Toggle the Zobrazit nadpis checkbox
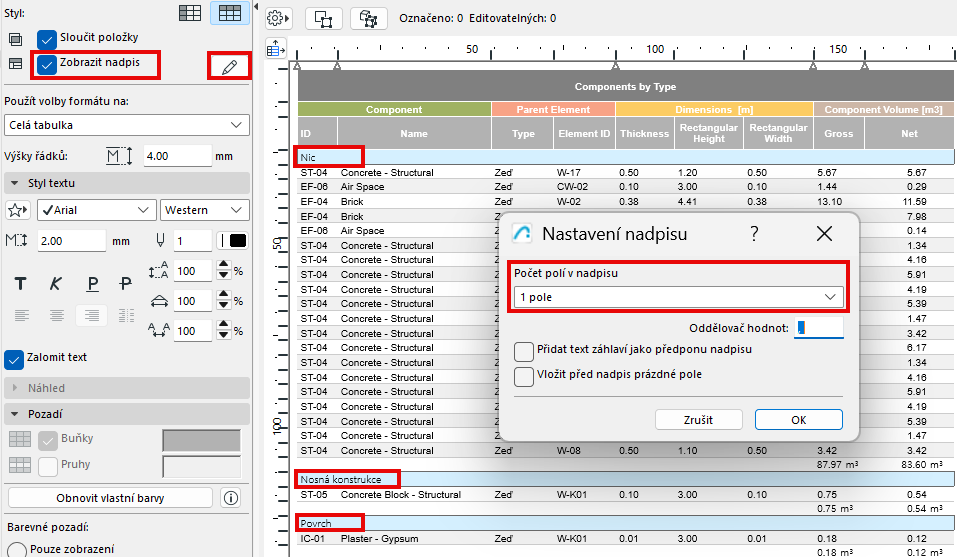 (47, 63)
